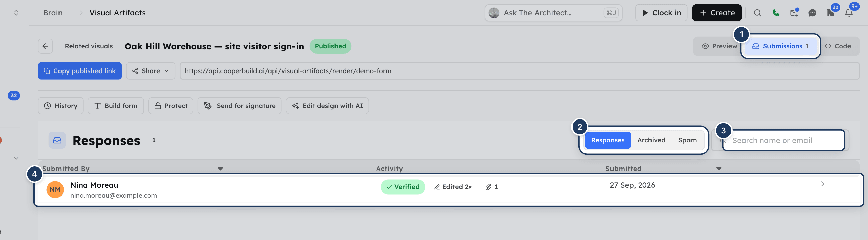Go to Brain breadcrumb
The image size is (868, 240).
[52, 13]
